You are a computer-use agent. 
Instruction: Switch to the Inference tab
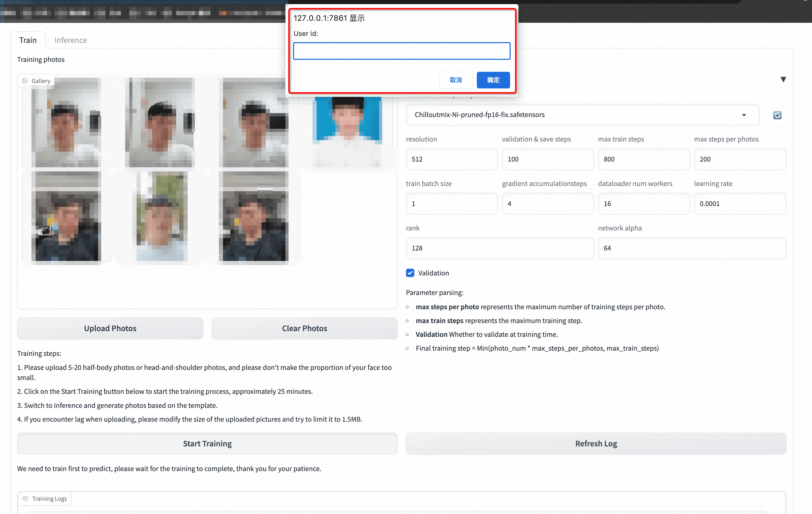[71, 40]
